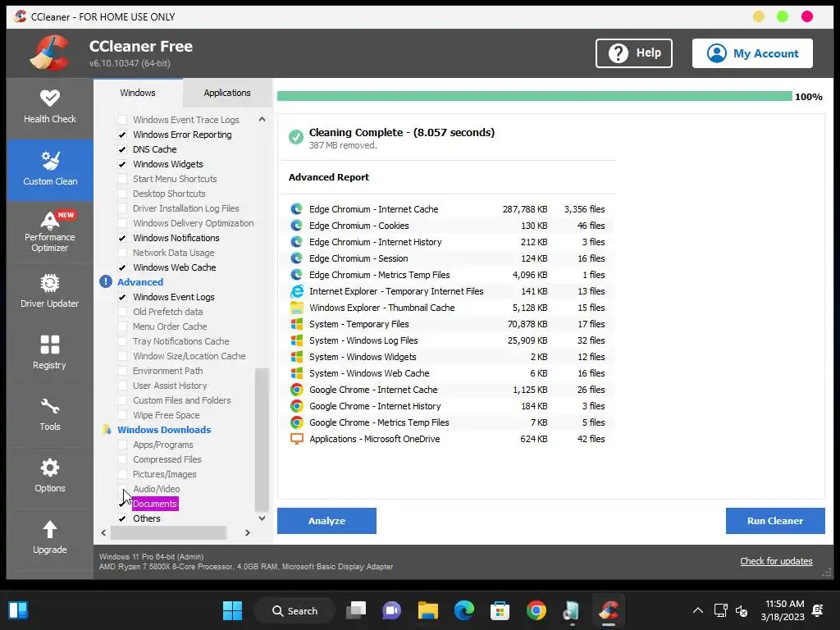
Task: Click the Chrome icon beside Internet Cache
Action: tap(296, 390)
